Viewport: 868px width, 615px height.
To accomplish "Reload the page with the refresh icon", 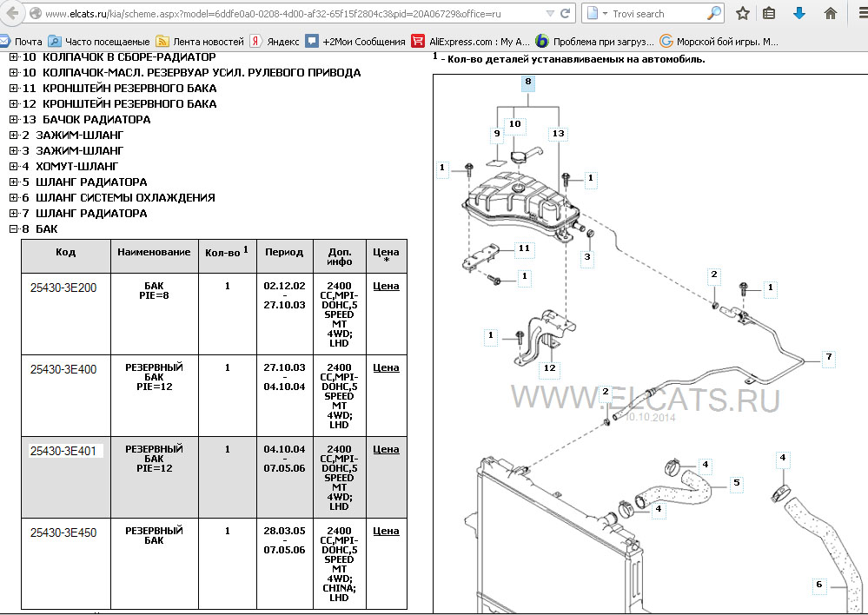I will (566, 14).
